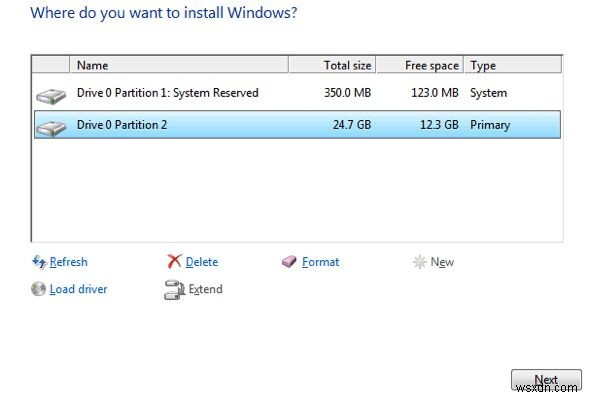Sort by the Name column header

coord(179,65)
